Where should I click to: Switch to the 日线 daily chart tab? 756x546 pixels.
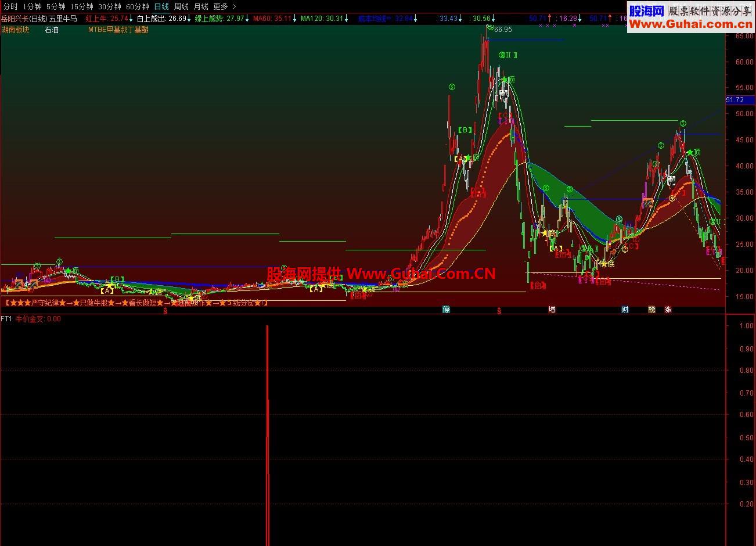pos(161,6)
